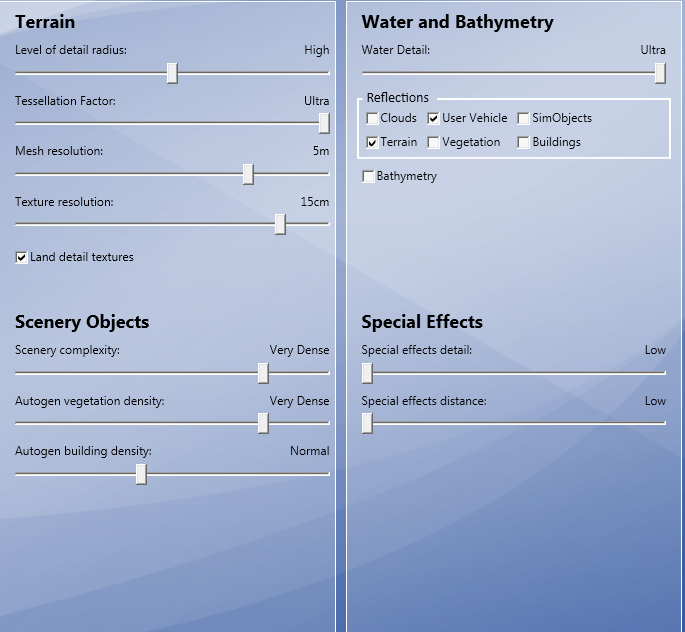Enable the Bathymetry checkbox
The width and height of the screenshot is (685, 632).
(369, 177)
